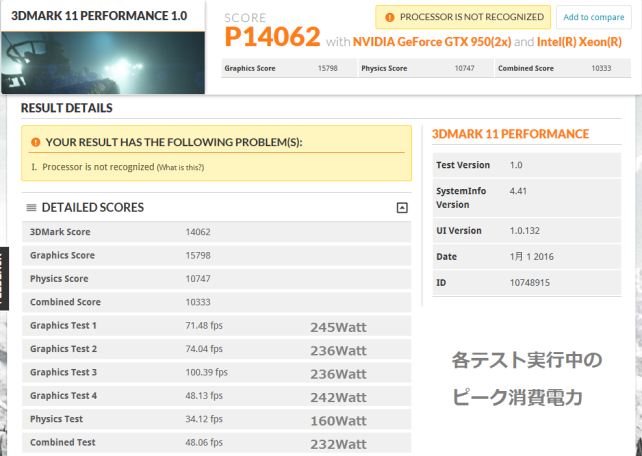Click the Detailed Scores heading
Screen dimensions: 642x456
click(x=93, y=208)
